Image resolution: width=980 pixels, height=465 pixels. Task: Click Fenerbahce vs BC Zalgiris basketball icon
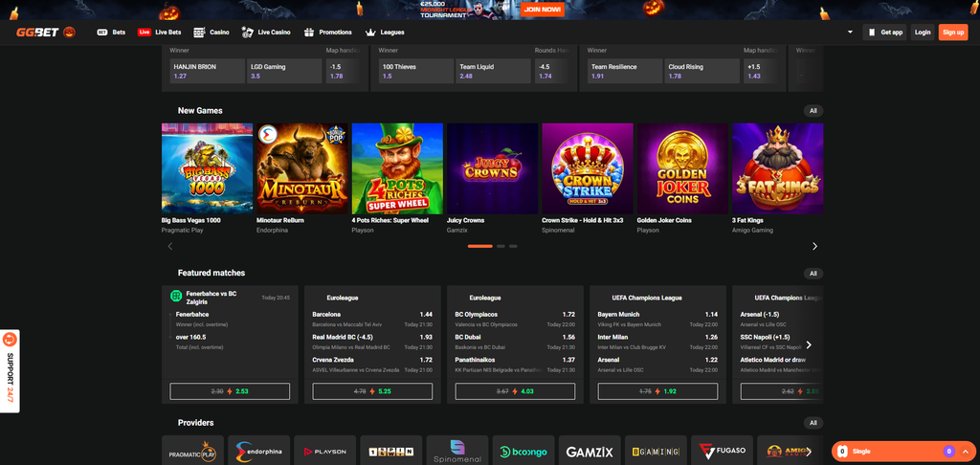tap(176, 296)
